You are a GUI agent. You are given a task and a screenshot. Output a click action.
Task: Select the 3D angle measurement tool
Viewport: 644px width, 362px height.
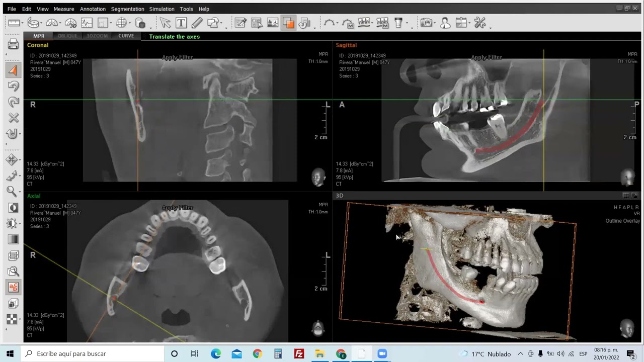pos(70,23)
